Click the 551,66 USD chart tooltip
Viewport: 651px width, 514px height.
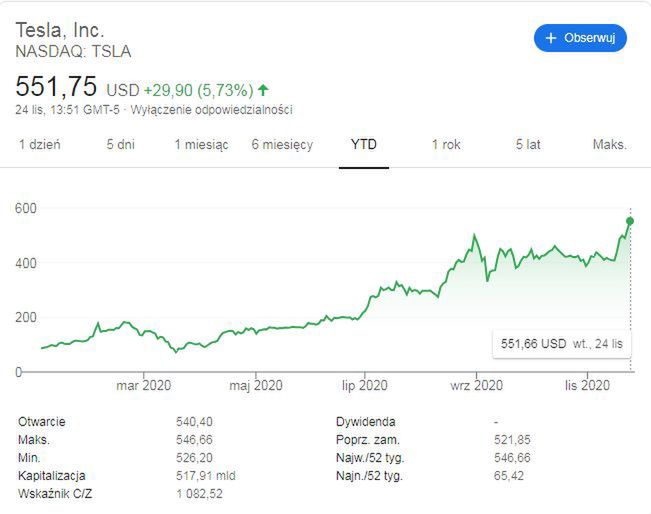[x=562, y=344]
